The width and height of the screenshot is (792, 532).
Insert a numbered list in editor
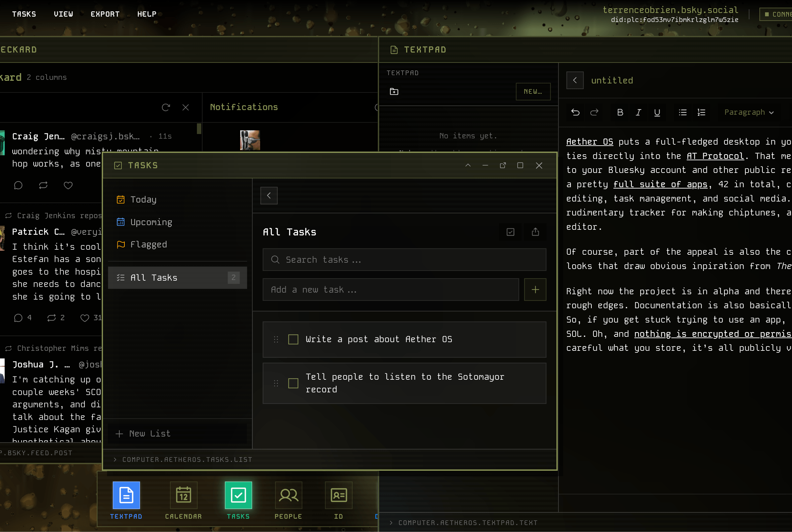pos(702,112)
